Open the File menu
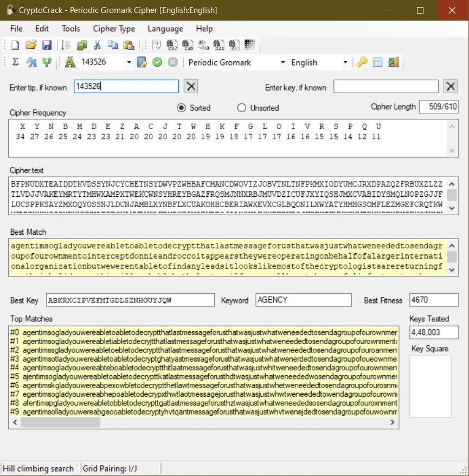Viewport: 469px width, 476px height. 16,29
